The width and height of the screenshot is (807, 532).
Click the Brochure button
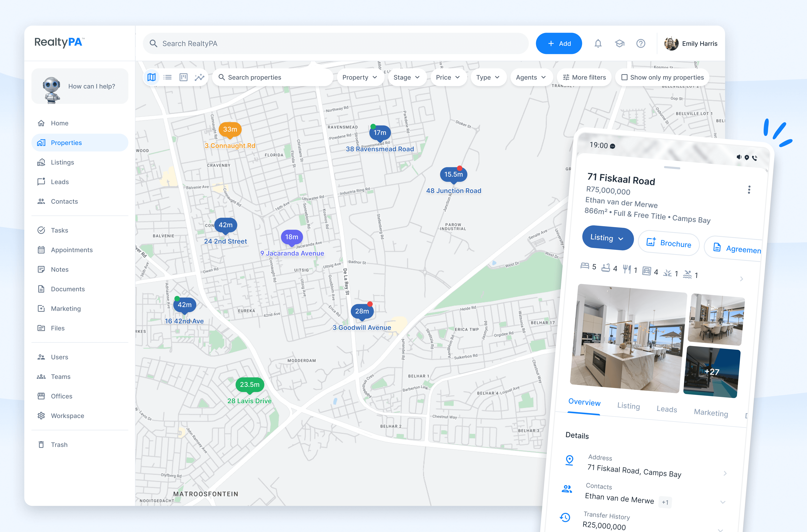669,243
